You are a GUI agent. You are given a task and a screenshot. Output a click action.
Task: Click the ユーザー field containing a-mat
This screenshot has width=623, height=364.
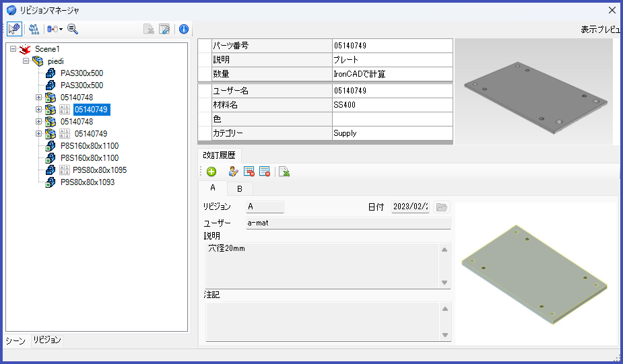coord(348,223)
